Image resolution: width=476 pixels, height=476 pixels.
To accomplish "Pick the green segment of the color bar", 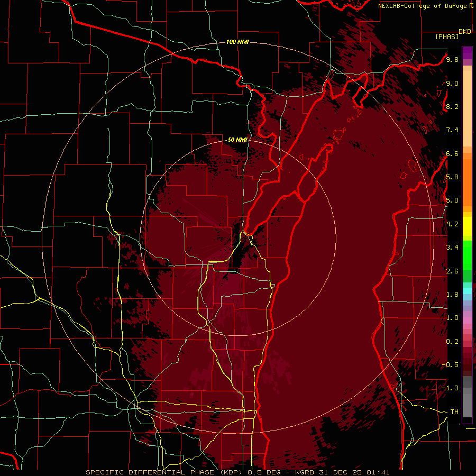I will [467, 255].
